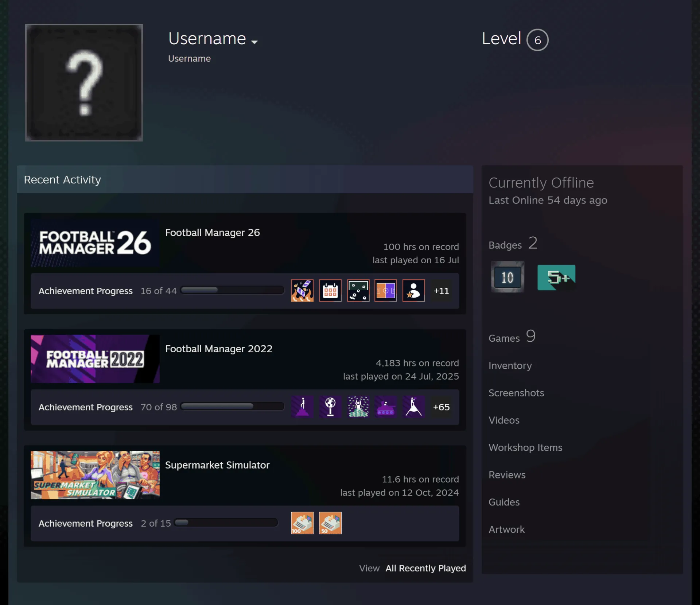Open the Supermarket Simulator game banner
Viewport: 700px width, 605px height.
point(95,475)
